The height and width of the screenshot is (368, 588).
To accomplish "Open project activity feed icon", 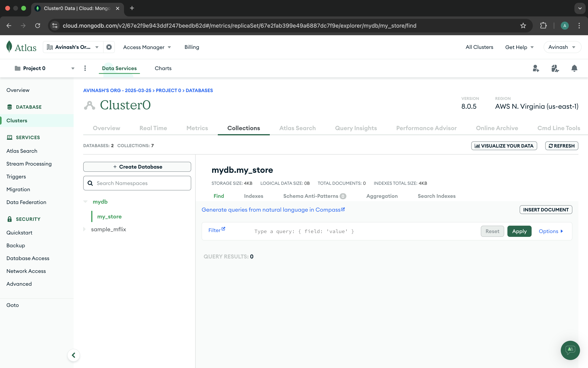I will [555, 68].
